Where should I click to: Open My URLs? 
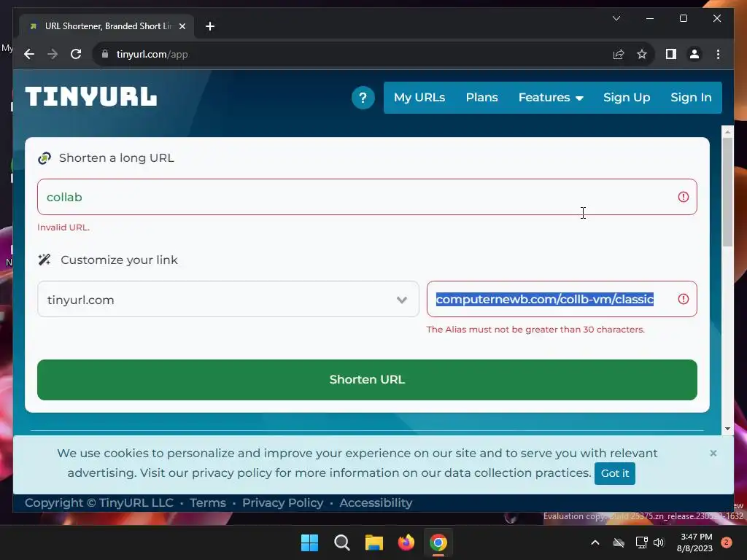tap(419, 98)
